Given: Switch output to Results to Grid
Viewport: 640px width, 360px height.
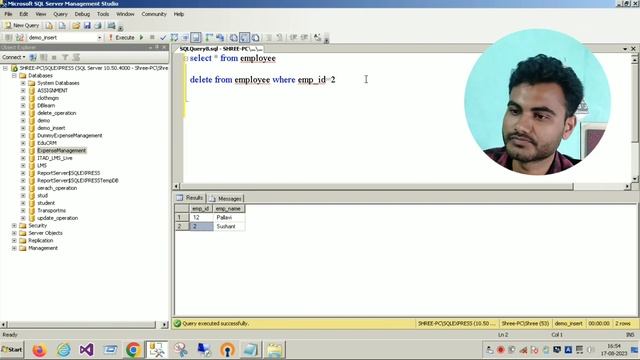Looking at the screenshot, I should pyautogui.click(x=244, y=38).
